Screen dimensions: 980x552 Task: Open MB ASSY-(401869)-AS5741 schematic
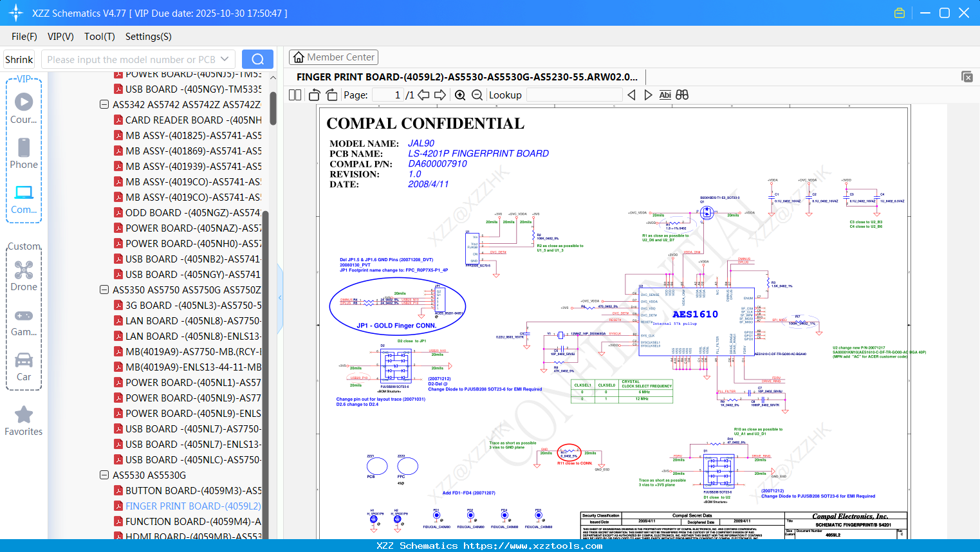click(193, 151)
